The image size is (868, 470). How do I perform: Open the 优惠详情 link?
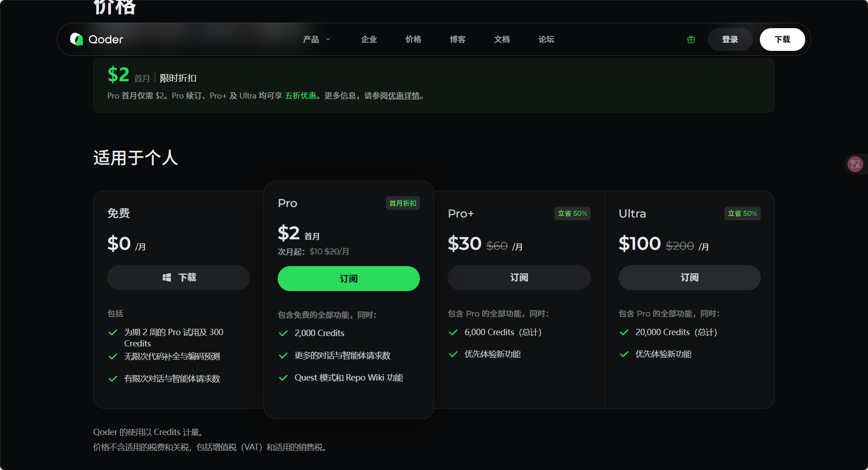click(x=404, y=96)
